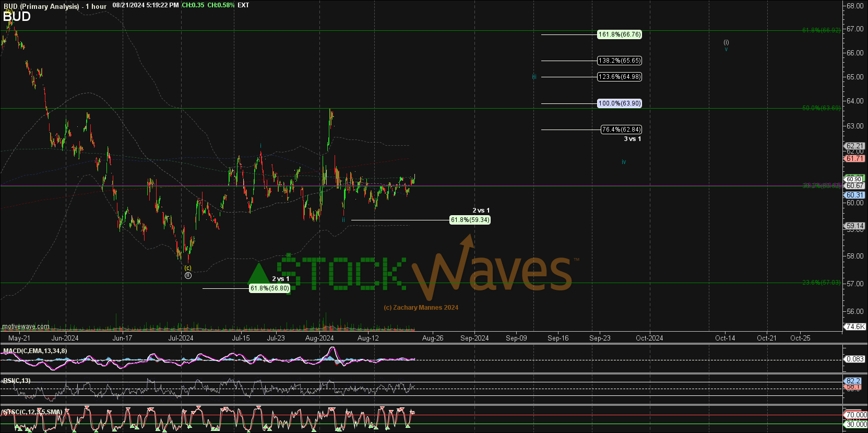Select the circled II wave label
This screenshot has width=868, height=433.
click(188, 275)
